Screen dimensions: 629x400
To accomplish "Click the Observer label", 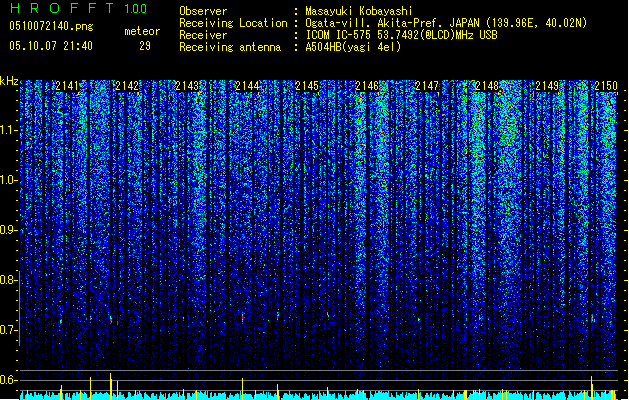I will click(x=203, y=11).
